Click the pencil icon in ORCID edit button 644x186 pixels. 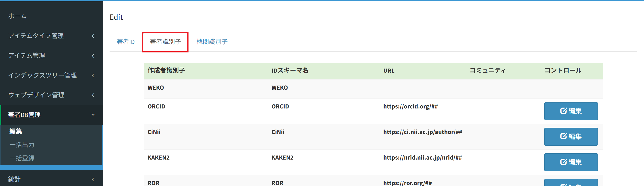click(563, 111)
